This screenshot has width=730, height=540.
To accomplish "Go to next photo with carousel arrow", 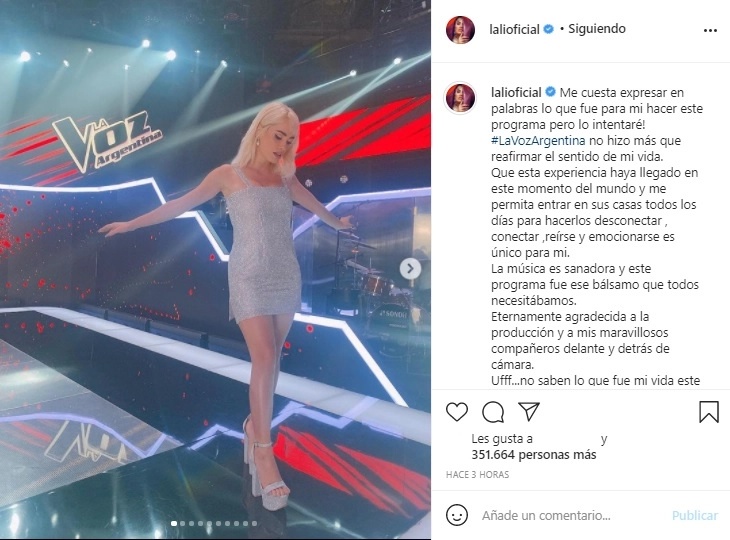I will pyautogui.click(x=410, y=269).
